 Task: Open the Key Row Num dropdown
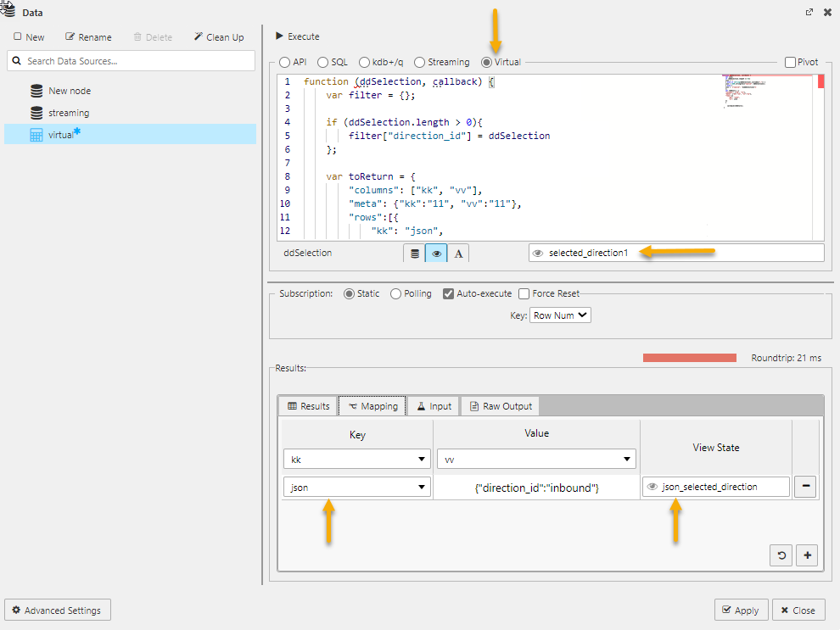pyautogui.click(x=560, y=315)
